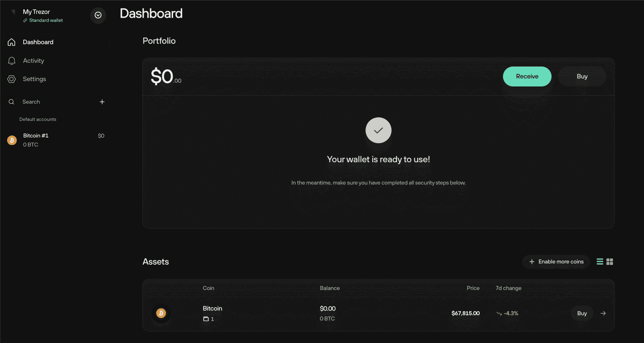
Task: Switch assets to grid view
Action: tap(610, 262)
